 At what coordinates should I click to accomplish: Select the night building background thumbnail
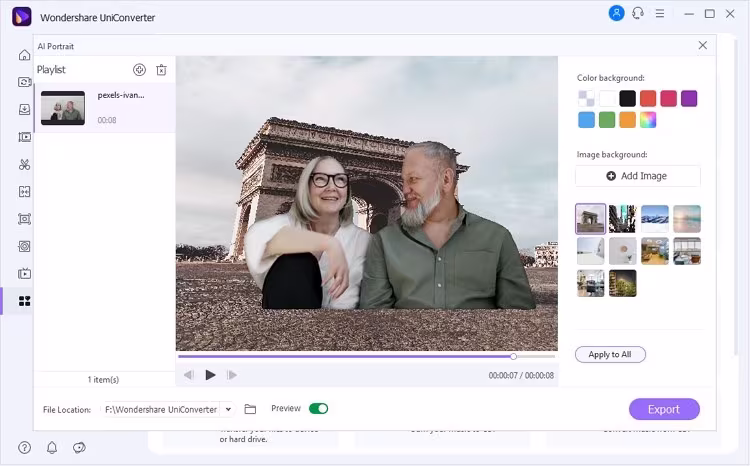coord(623,283)
